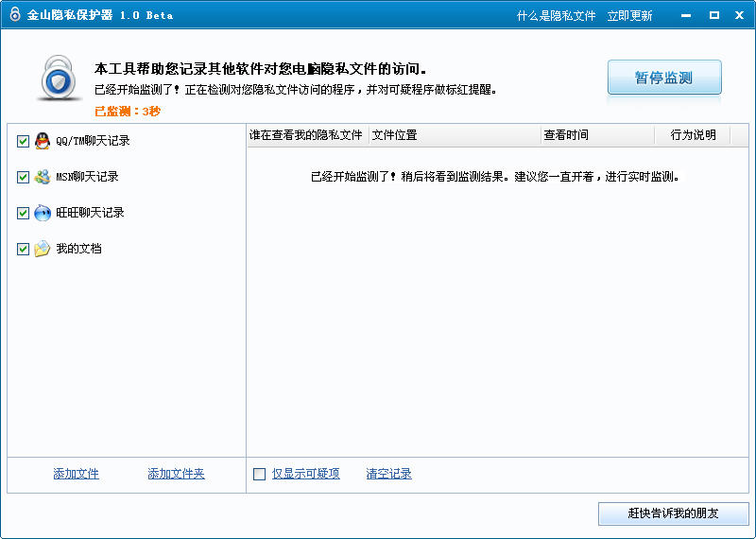This screenshot has height=539, width=756.
Task: Click the large padlock shield icon
Action: 60,78
